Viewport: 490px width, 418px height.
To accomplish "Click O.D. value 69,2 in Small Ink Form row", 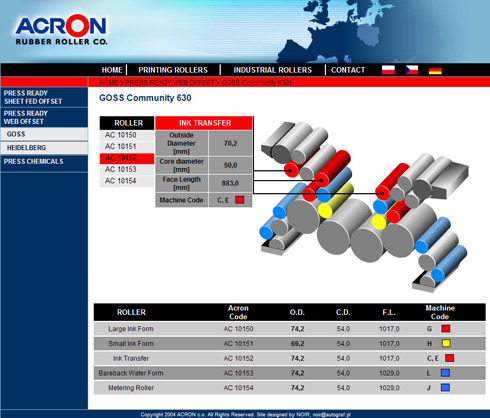I will (x=297, y=344).
